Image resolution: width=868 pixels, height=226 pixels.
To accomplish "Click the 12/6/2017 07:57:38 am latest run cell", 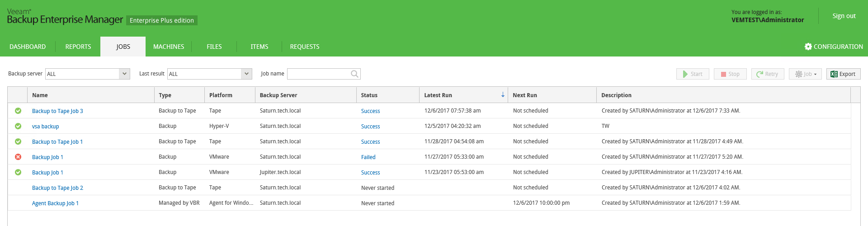I will [x=453, y=111].
